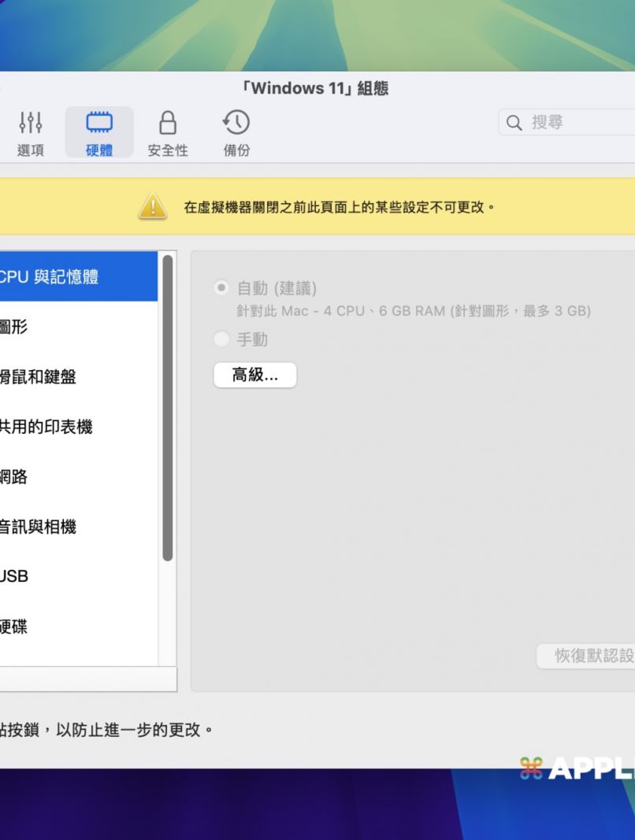Open the 備份 (Backup) clock icon
Viewport: 635px width, 840px height.
click(x=236, y=123)
